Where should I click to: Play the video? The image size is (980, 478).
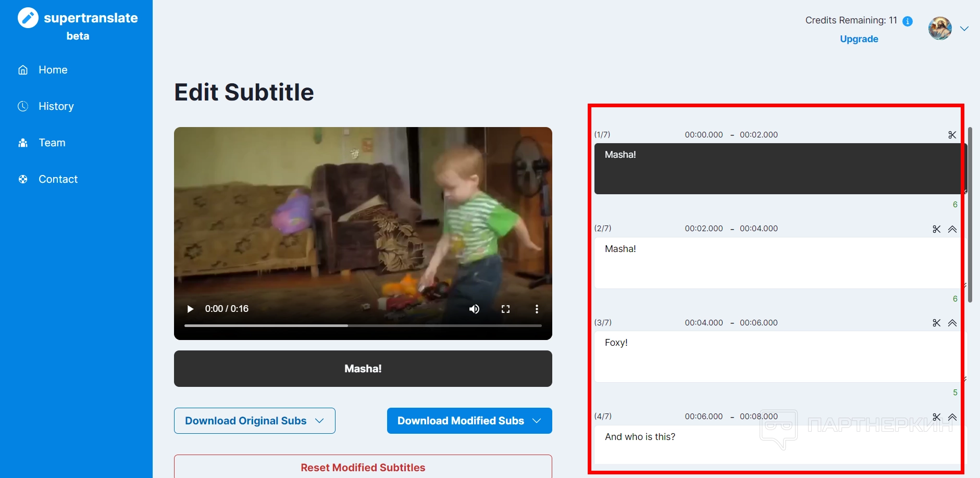pyautogui.click(x=190, y=309)
